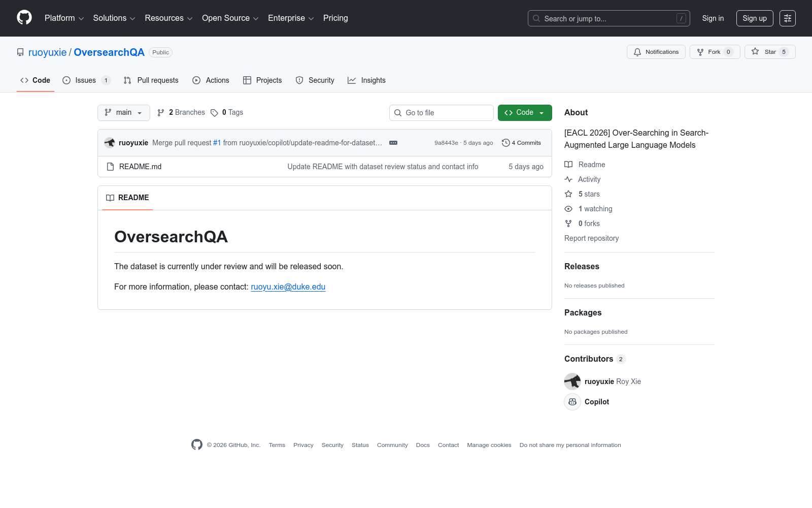View the 2 Branches link
Screen dimensions: 812x508
coord(181,112)
